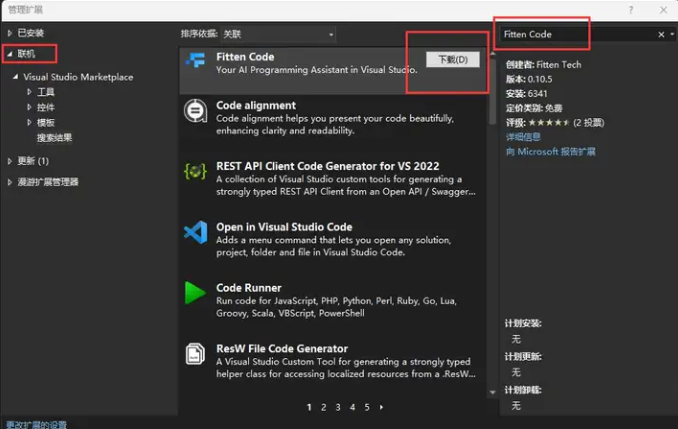
Task: Go to next results page arrow
Action: point(381,408)
